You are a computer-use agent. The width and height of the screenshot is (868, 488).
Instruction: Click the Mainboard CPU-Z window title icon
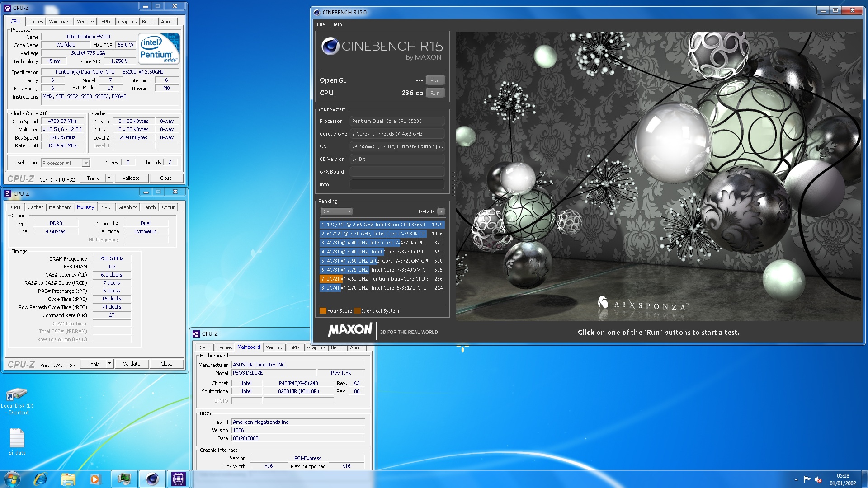(196, 334)
